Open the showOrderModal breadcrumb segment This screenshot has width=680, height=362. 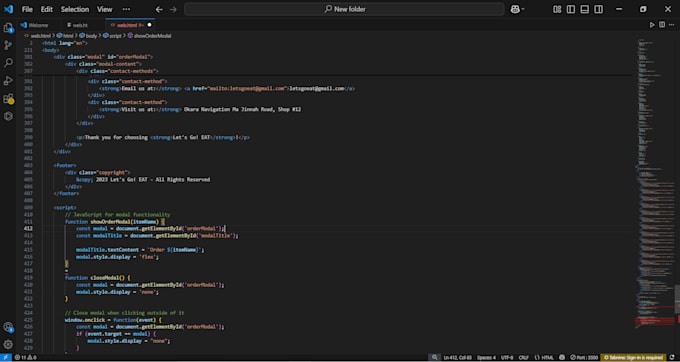point(149,36)
